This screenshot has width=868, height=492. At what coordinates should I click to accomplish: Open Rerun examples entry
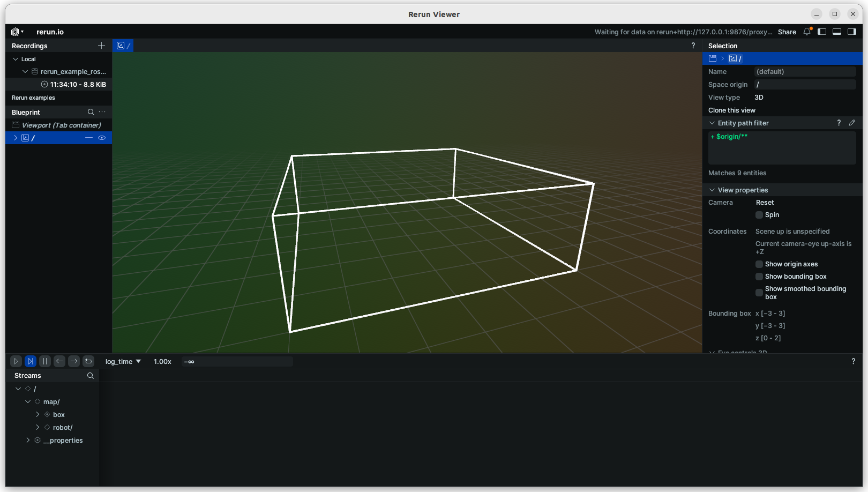point(33,98)
